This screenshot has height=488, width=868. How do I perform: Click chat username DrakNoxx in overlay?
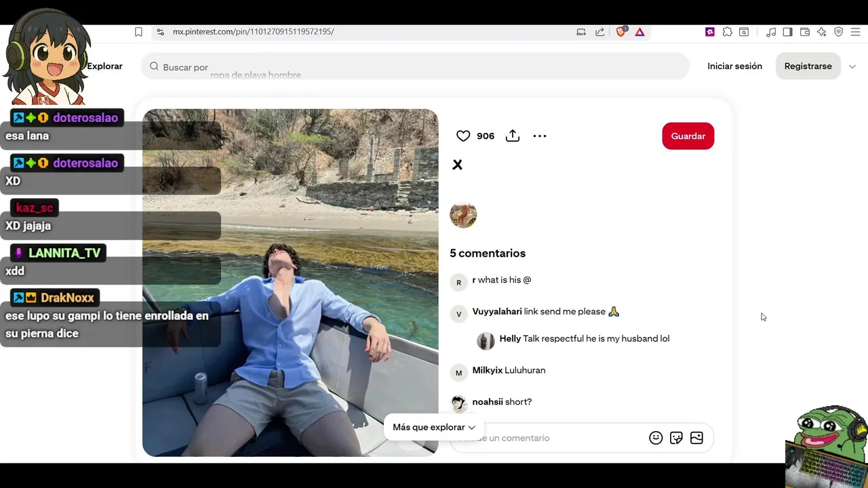coord(67,298)
